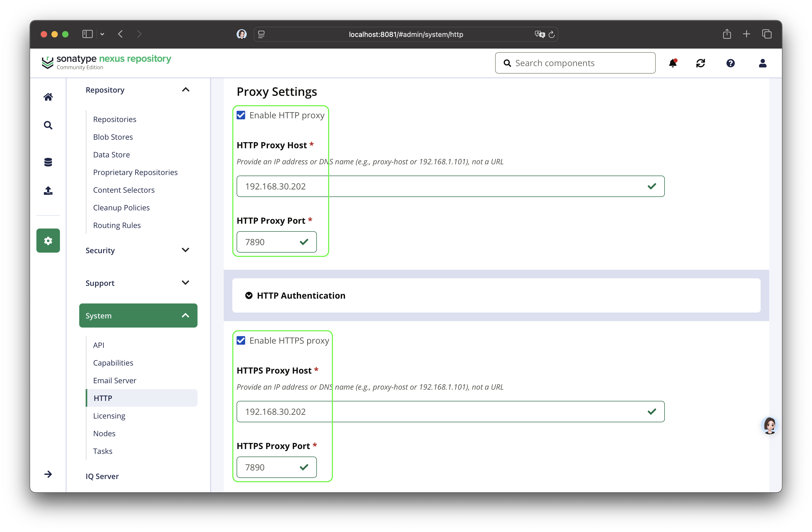Click the refresh icon in Nexus header
812x532 pixels.
click(x=701, y=63)
